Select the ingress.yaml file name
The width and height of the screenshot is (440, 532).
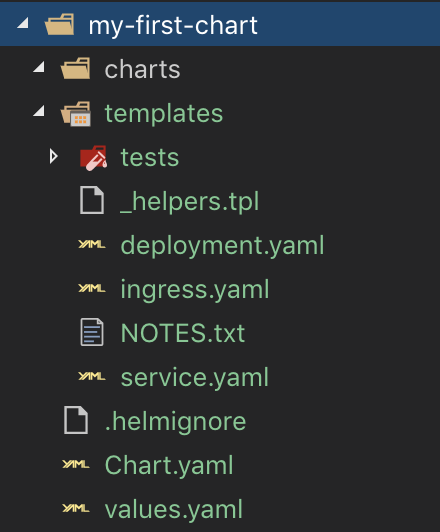[x=195, y=289]
